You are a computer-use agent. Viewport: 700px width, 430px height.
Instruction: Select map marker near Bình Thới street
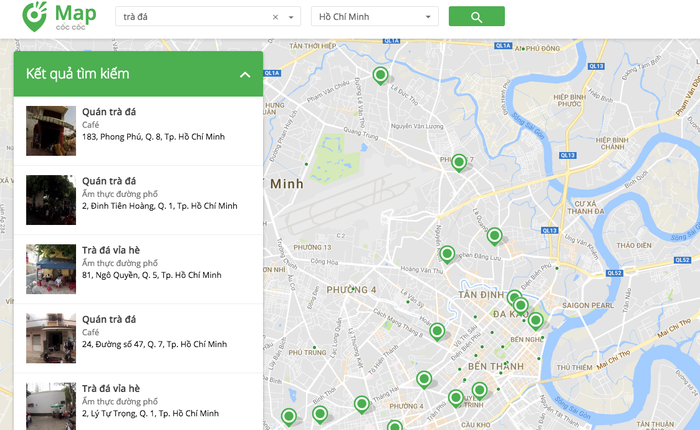tap(320, 414)
